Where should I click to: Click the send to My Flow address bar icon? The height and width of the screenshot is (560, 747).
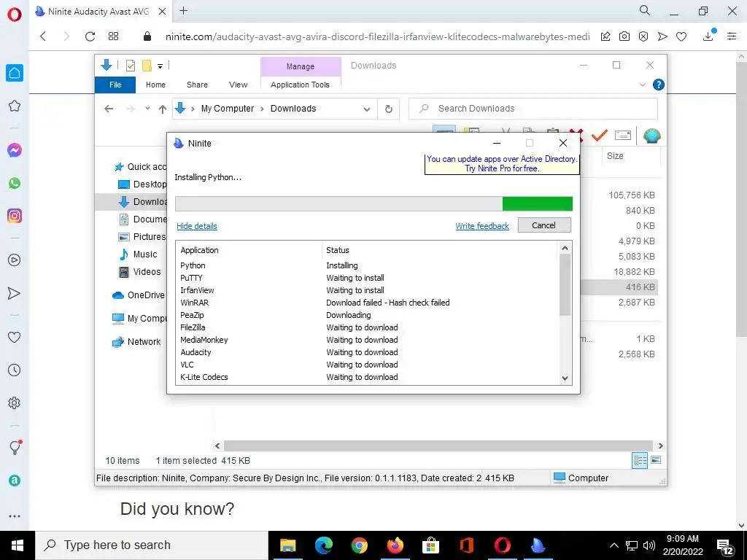(x=662, y=36)
